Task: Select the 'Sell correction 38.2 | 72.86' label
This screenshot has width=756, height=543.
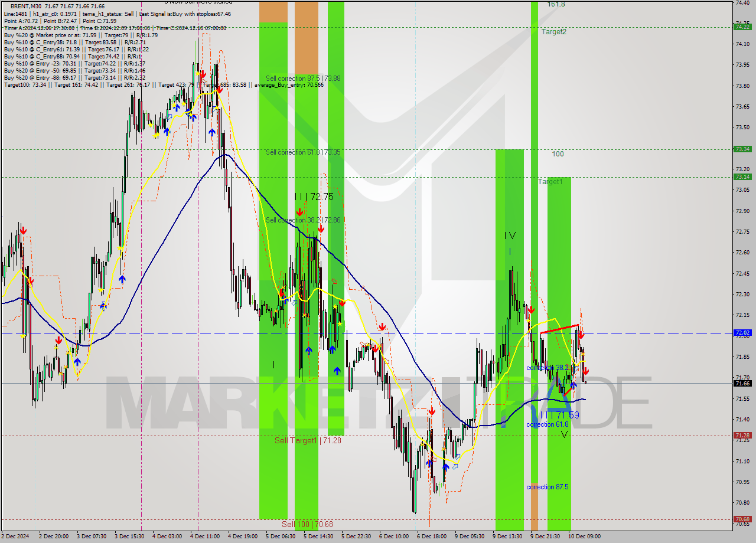Action: pos(303,220)
